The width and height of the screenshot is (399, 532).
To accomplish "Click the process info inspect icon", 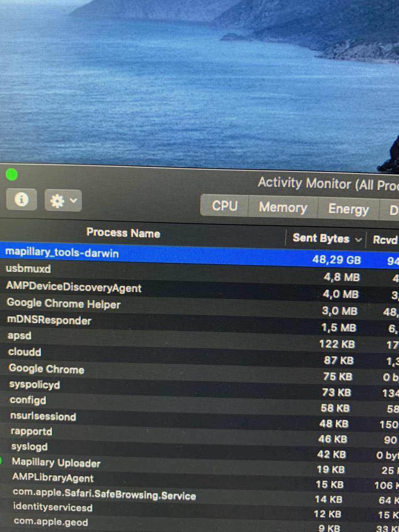I will pos(22,199).
